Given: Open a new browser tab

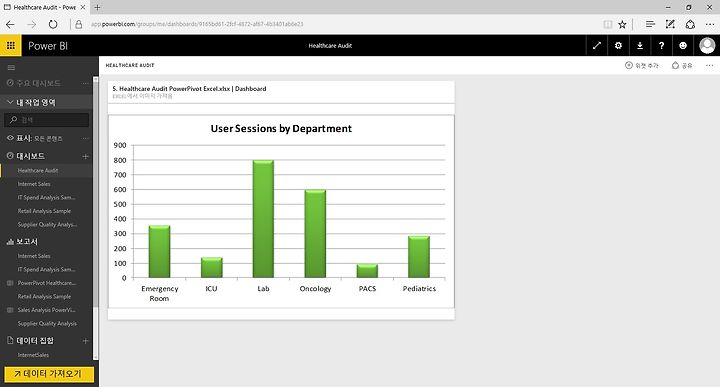Looking at the screenshot, I should pos(97,7).
